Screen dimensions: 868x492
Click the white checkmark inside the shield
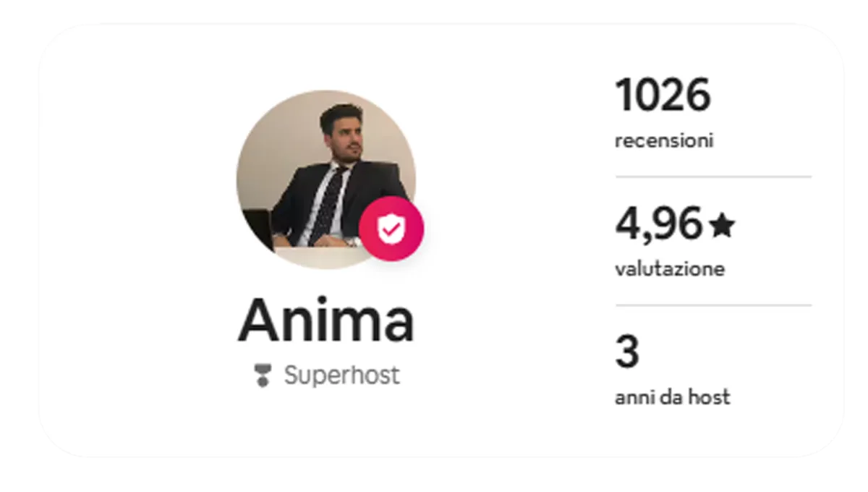tap(391, 229)
